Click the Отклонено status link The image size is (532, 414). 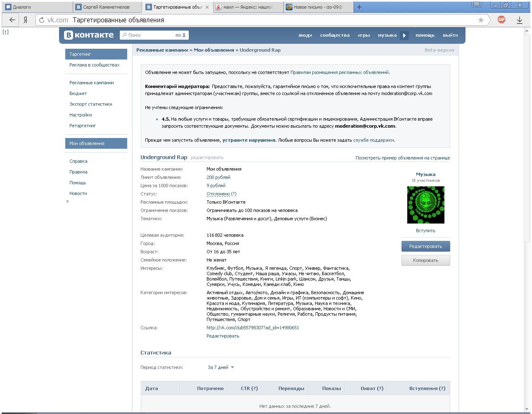pyautogui.click(x=218, y=194)
